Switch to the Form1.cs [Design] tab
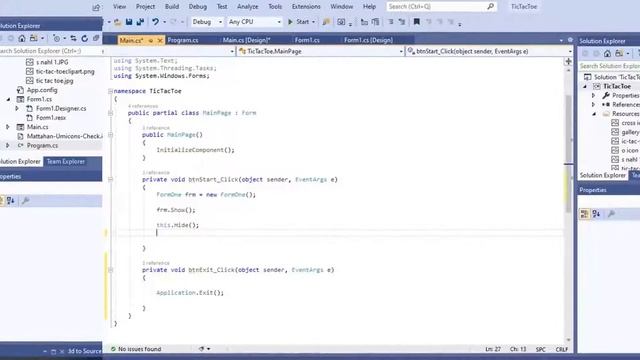Image resolution: width=640 pixels, height=360 pixels. (368, 40)
